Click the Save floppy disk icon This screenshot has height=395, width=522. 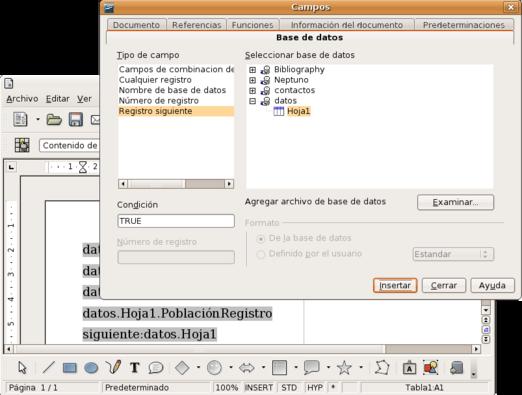tap(76, 119)
